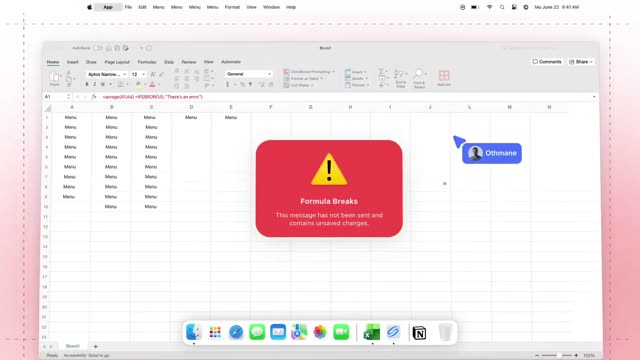Open Launchpad from the Dock
The width and height of the screenshot is (640, 360).
[x=215, y=332]
